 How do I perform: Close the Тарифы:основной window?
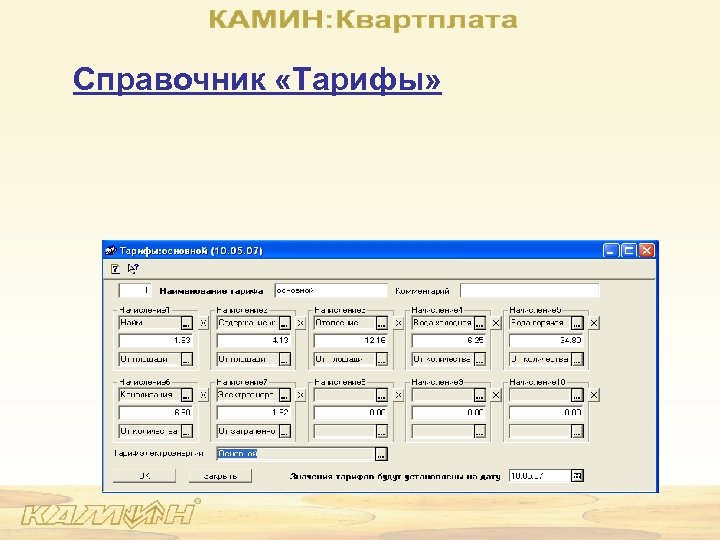tap(646, 251)
